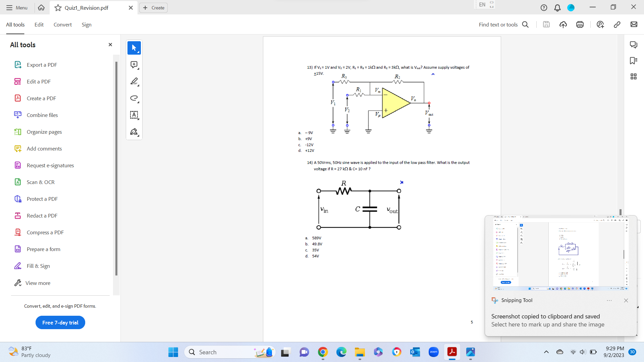The height and width of the screenshot is (362, 644).
Task: Open Snipping Tool more options menu
Action: point(609,300)
